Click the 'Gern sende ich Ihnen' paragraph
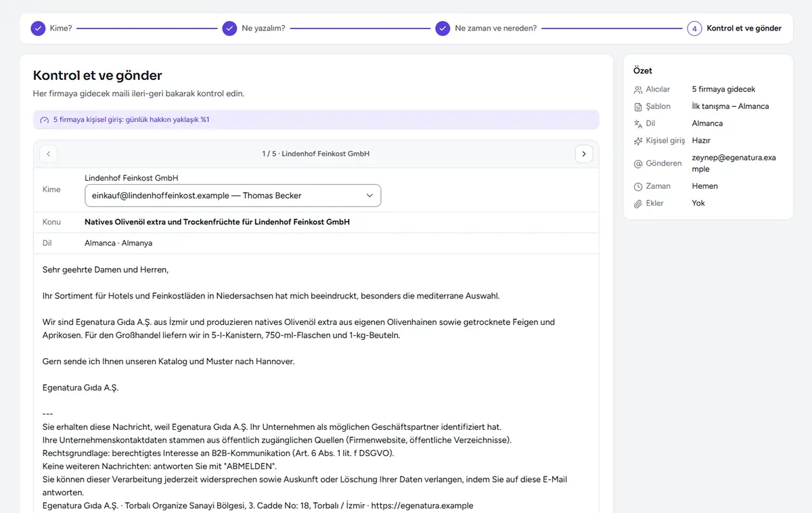This screenshot has height=513, width=812. (x=168, y=361)
